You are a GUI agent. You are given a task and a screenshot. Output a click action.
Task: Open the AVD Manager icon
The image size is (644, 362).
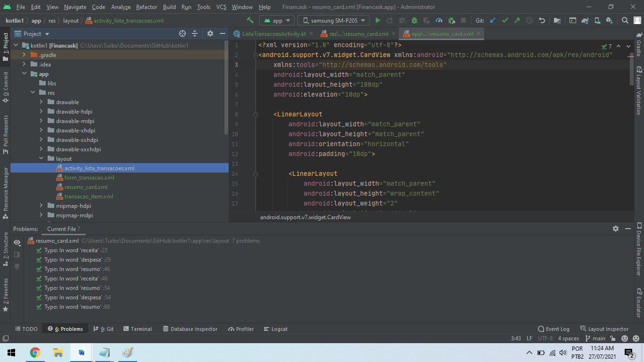[x=597, y=20]
